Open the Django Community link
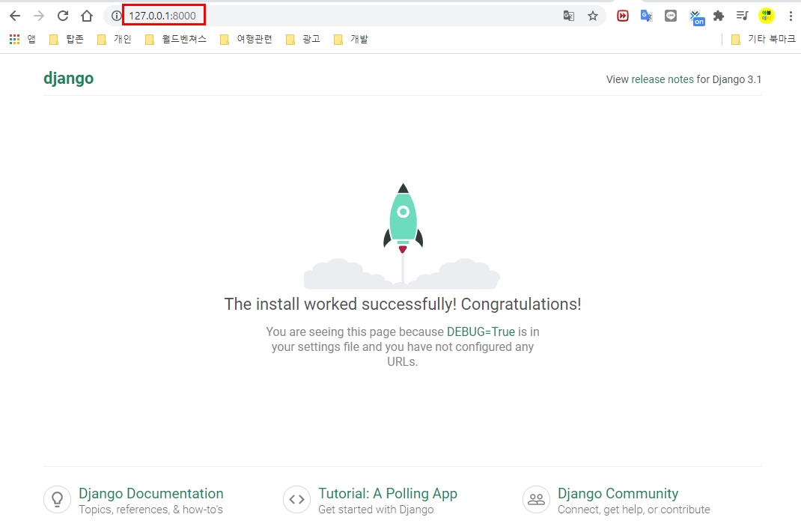The image size is (801, 532). click(x=618, y=493)
